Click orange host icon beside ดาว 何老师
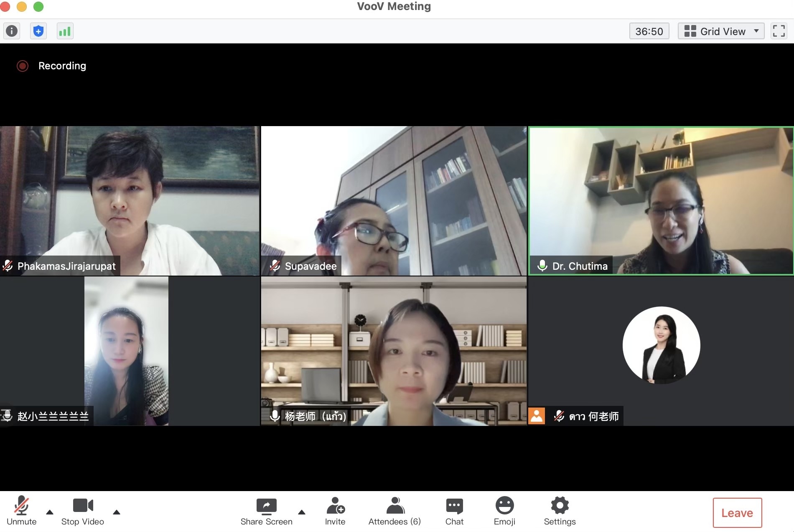Image resolution: width=794 pixels, height=532 pixels. 537,416
